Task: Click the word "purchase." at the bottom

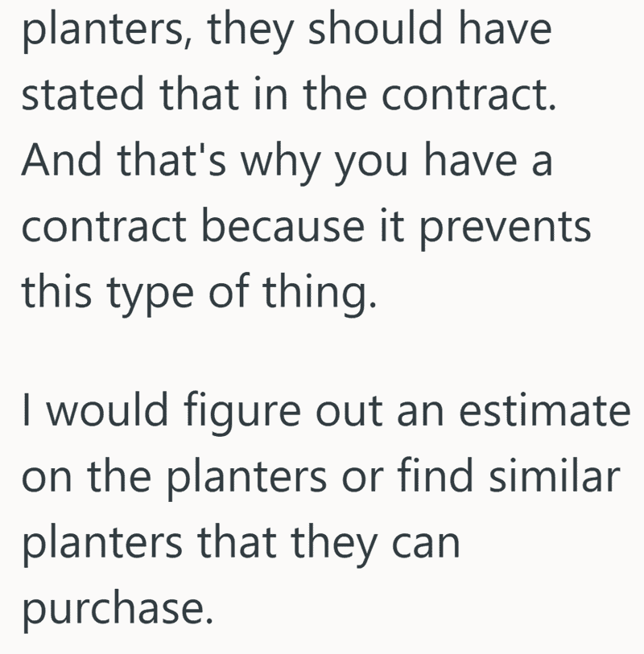Action: click(x=118, y=611)
